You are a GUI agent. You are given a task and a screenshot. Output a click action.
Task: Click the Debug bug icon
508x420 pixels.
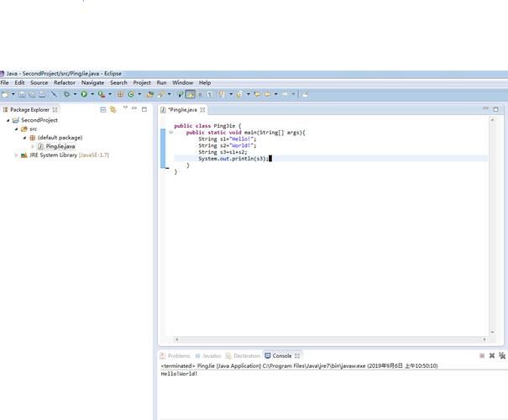click(x=66, y=94)
